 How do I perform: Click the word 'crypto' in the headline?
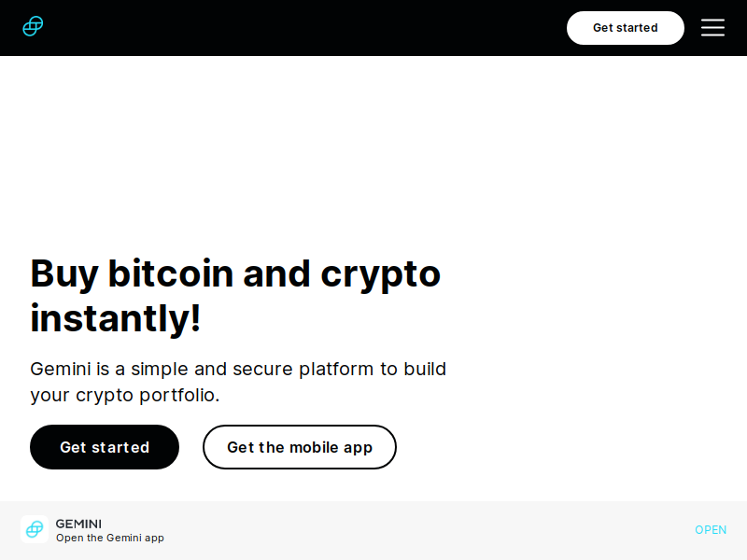coord(381,274)
